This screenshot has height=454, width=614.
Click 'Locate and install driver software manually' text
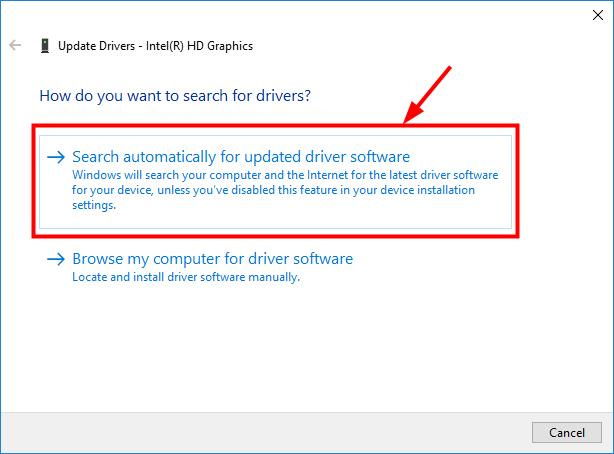pyautogui.click(x=186, y=277)
